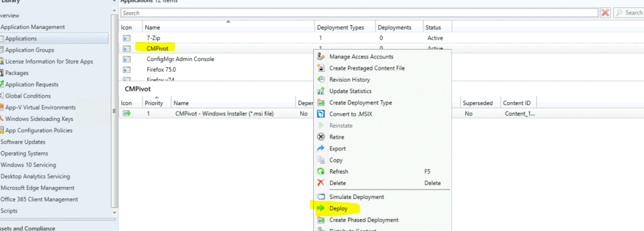This screenshot has width=644, height=231.
Task: Select Create Phased Deployment entry
Action: (x=364, y=220)
